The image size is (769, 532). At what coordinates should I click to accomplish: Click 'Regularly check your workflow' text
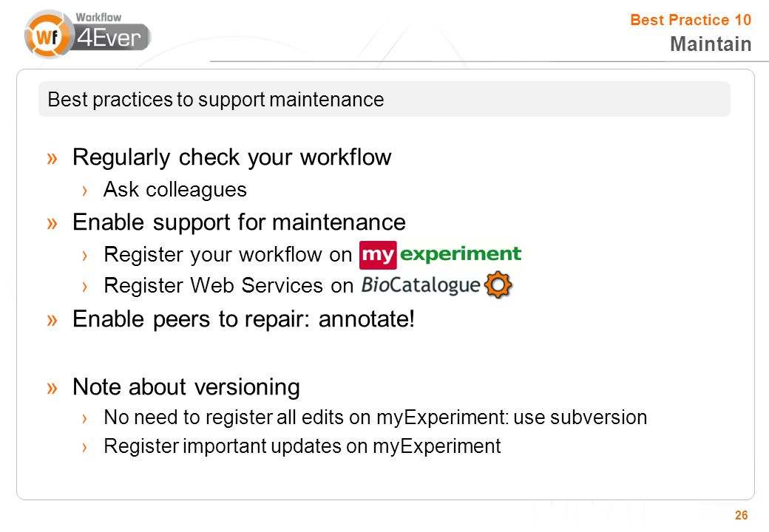coord(232,157)
